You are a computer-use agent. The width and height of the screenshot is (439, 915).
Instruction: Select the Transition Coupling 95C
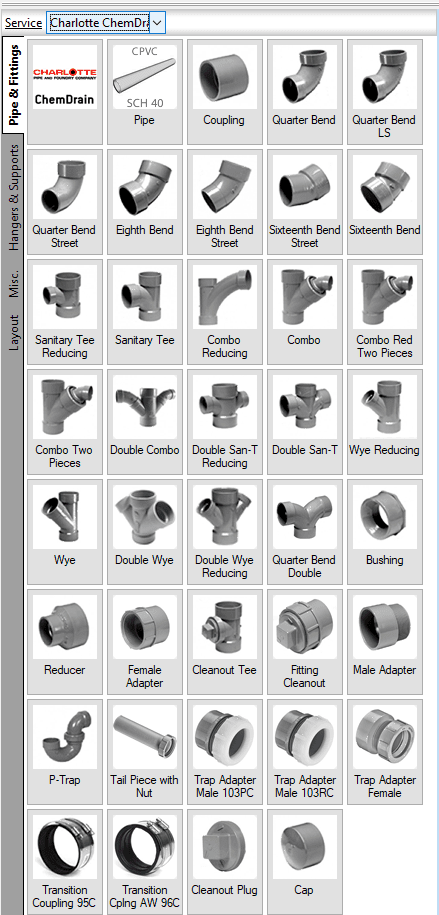tap(65, 862)
